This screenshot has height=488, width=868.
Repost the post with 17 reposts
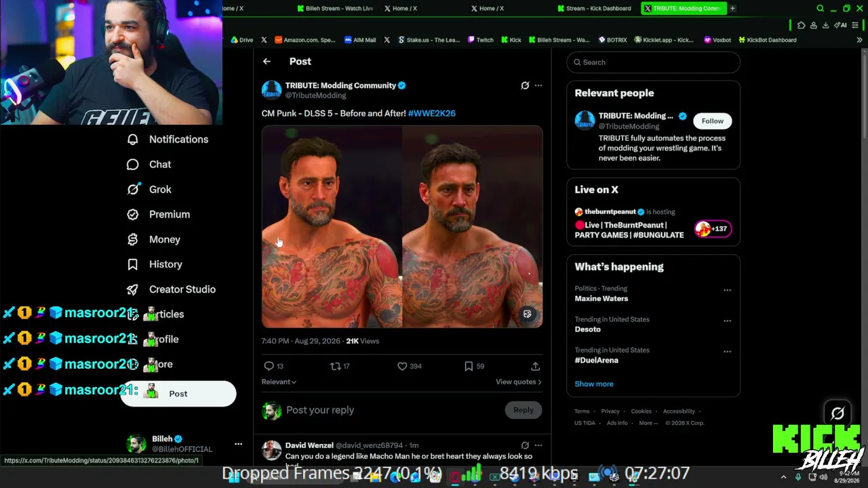(x=340, y=366)
